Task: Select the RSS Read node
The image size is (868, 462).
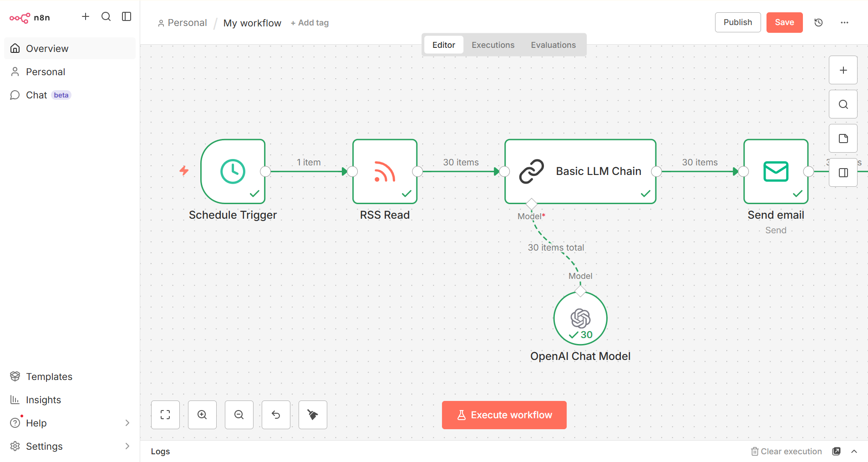Action: [385, 171]
